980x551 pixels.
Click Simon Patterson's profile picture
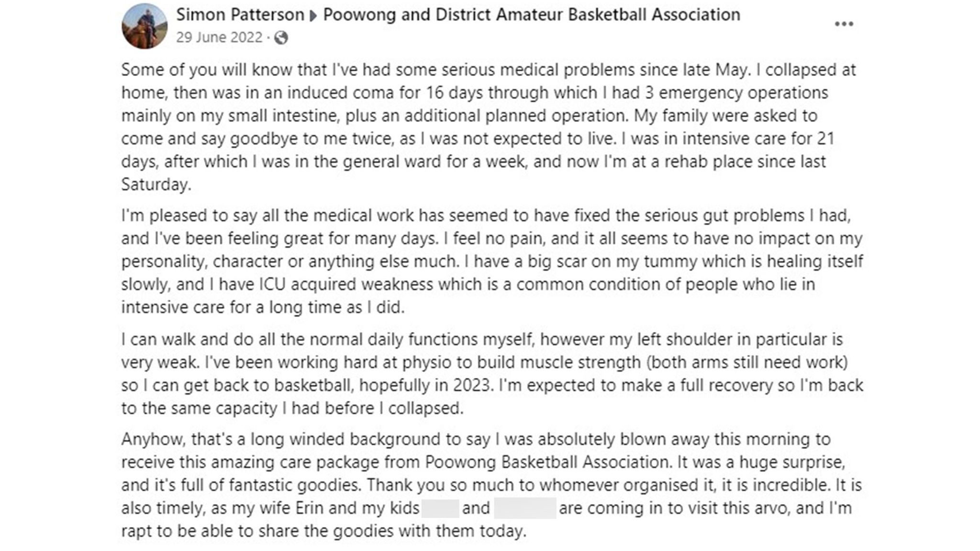pos(145,26)
